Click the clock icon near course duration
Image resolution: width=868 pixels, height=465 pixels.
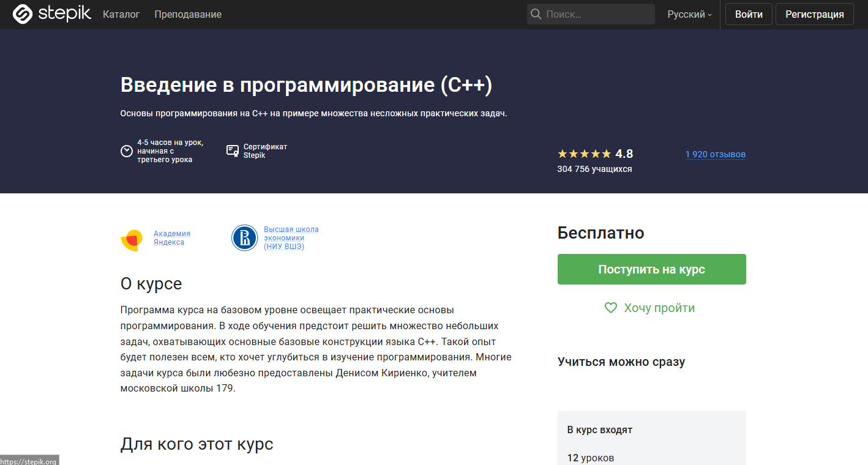tap(126, 151)
